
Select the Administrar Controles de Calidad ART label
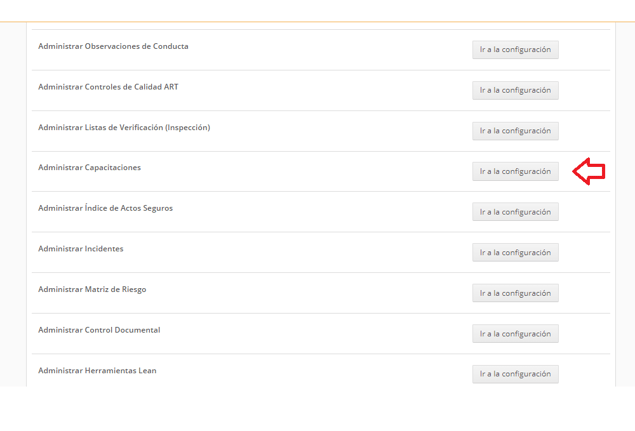(x=108, y=87)
